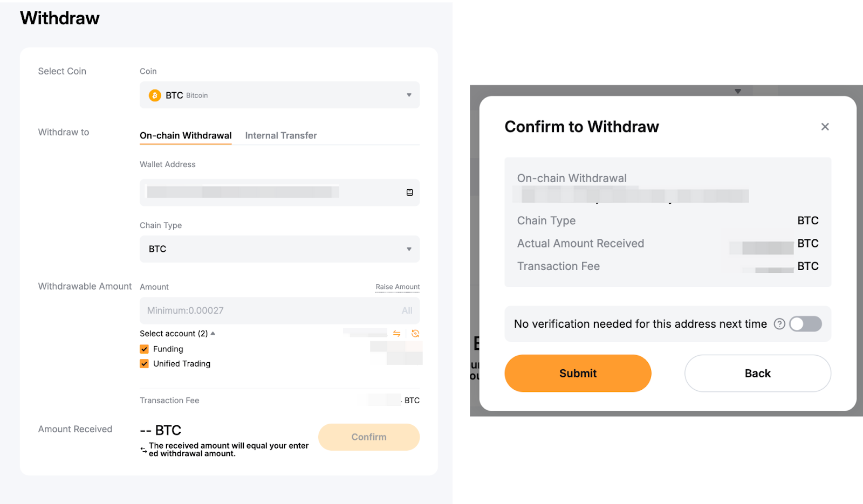Click the Back button
Image resolution: width=863 pixels, height=504 pixels.
pyautogui.click(x=757, y=374)
